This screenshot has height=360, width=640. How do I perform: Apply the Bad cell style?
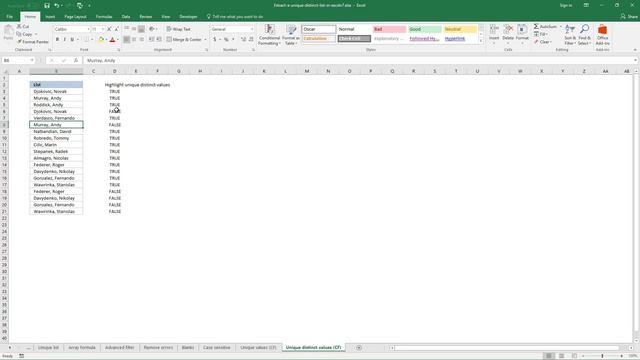(389, 29)
